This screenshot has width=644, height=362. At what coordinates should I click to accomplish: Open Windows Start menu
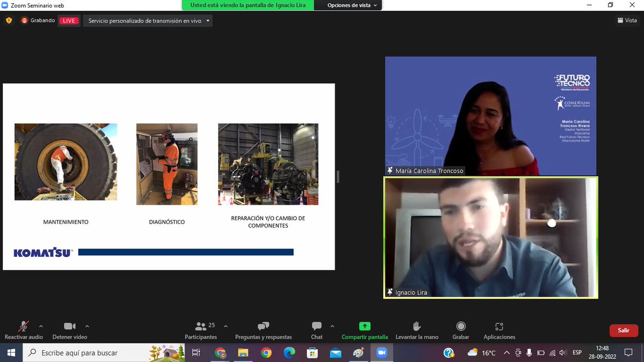pos(11,352)
